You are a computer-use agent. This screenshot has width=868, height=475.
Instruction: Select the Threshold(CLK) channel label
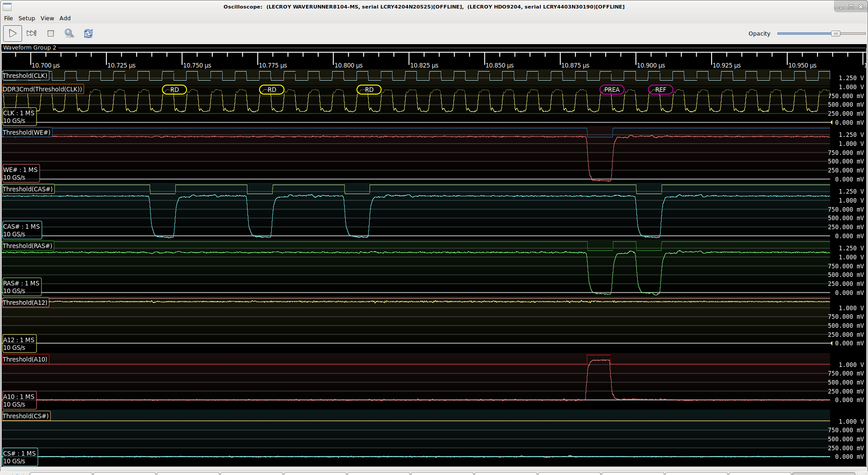(25, 76)
